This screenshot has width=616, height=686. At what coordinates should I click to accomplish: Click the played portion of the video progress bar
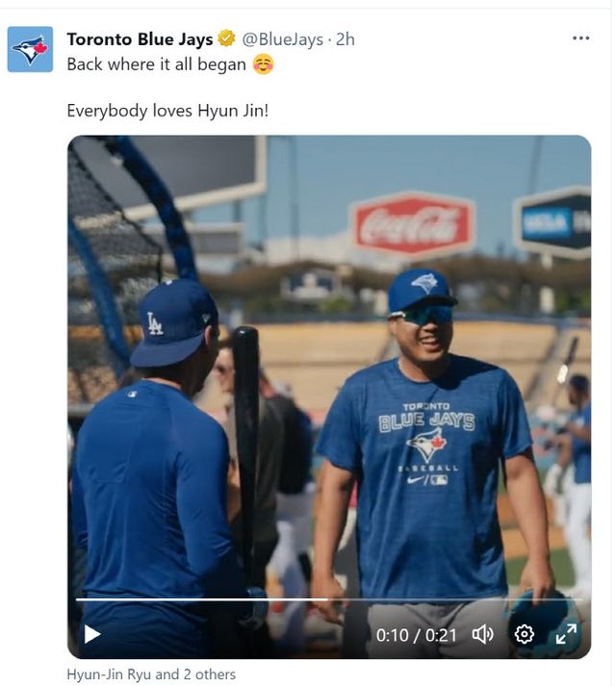192,599
